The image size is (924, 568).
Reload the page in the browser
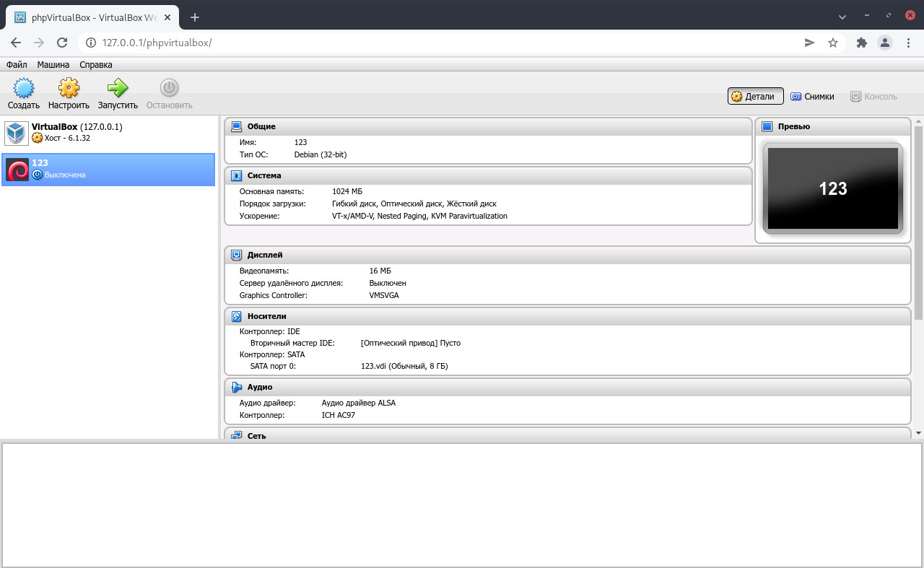point(62,43)
